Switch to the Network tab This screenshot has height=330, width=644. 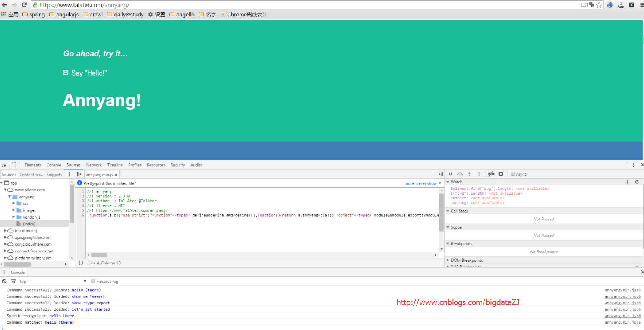(x=94, y=165)
